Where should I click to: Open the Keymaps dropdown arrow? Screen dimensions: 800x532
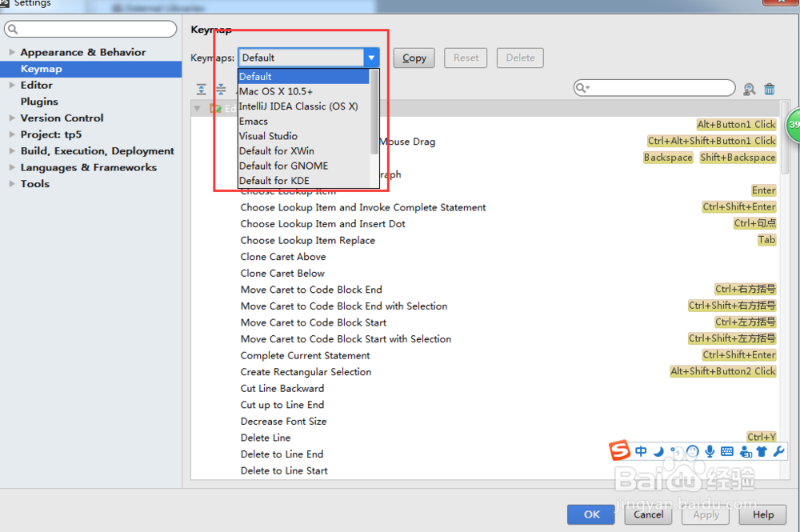(x=371, y=58)
